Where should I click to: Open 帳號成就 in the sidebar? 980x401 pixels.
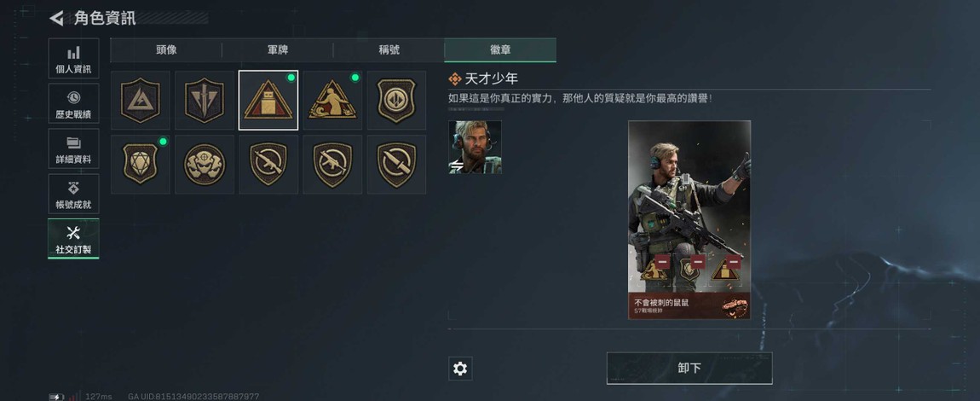(x=73, y=194)
